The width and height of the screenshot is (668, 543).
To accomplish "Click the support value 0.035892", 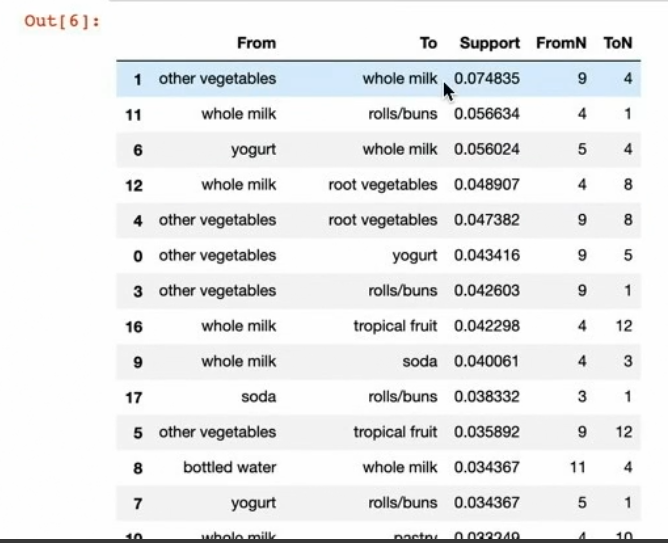I will [487, 432].
